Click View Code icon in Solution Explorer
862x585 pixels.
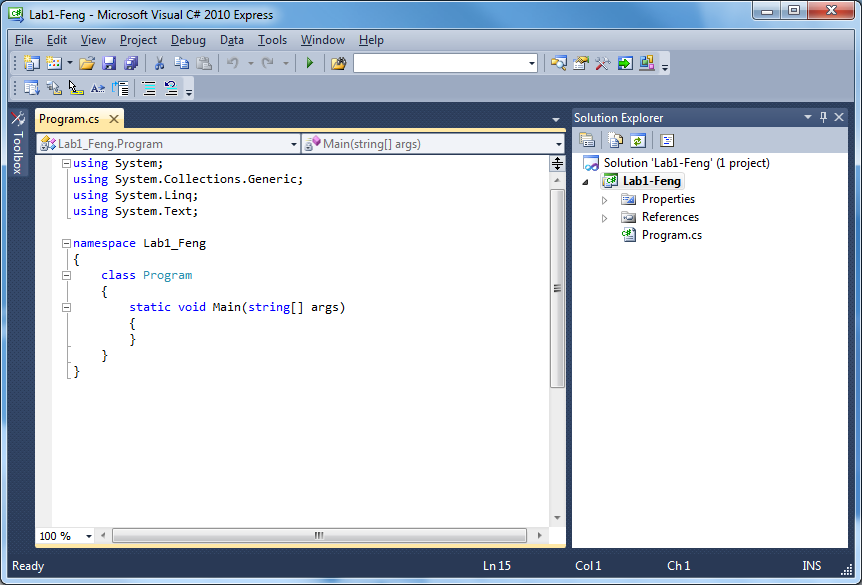(667, 141)
